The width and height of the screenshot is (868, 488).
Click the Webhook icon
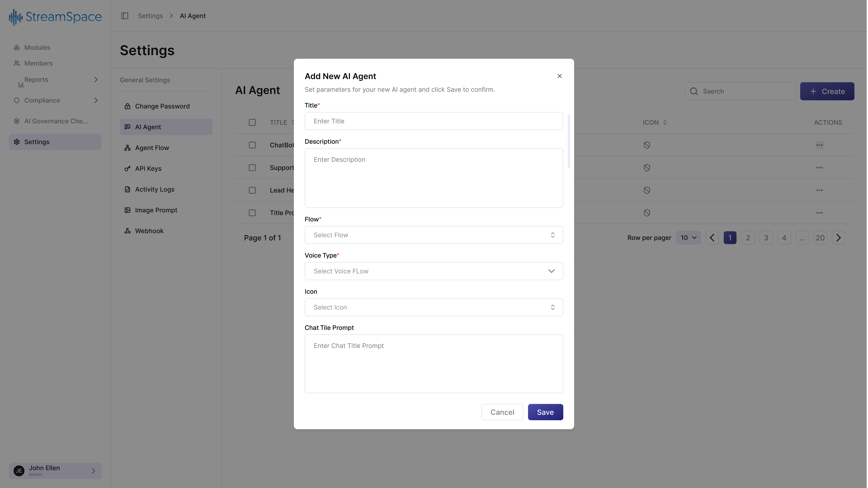tap(127, 231)
